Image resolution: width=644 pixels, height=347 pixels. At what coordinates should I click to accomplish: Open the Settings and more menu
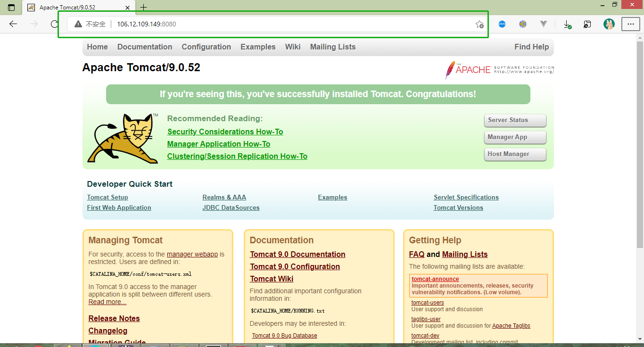click(x=631, y=24)
